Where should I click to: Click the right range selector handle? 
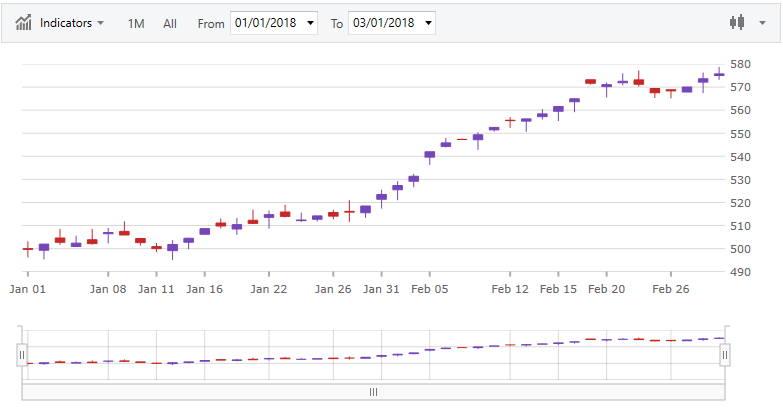coord(725,354)
